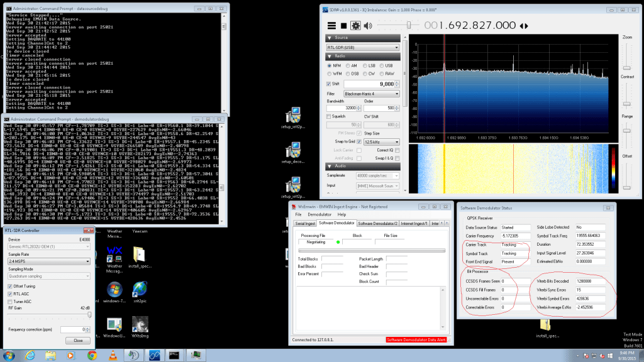Open the SDR# hamburger menu
This screenshot has height=362, width=644.
331,26
